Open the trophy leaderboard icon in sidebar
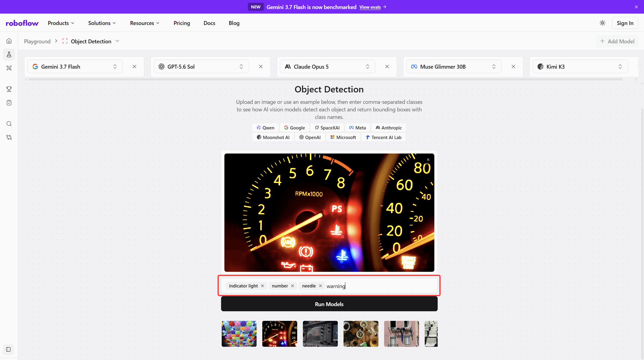644x360 pixels. click(9, 89)
